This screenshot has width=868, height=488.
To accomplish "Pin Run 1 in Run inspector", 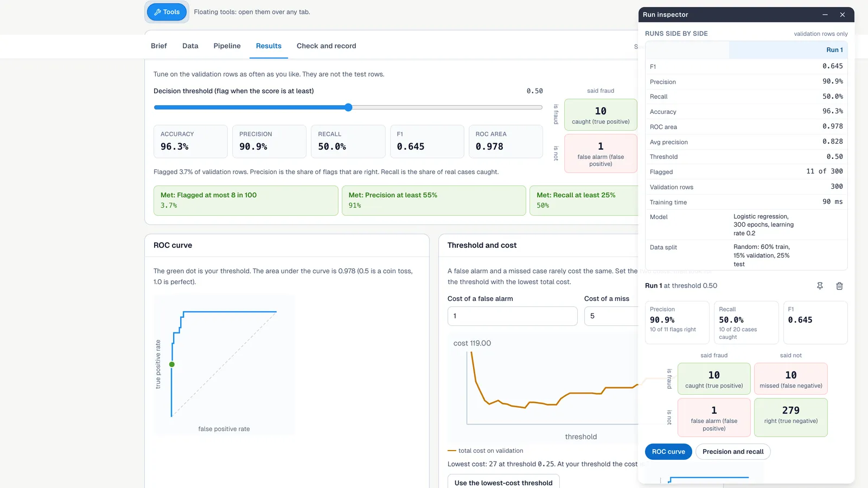I will (x=820, y=286).
